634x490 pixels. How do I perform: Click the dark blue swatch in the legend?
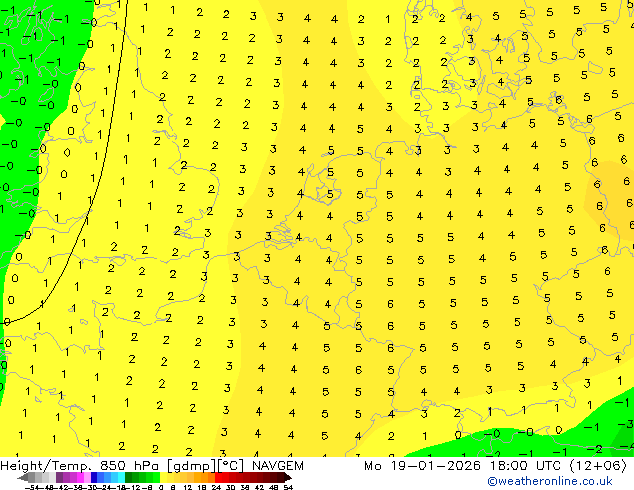(94, 477)
